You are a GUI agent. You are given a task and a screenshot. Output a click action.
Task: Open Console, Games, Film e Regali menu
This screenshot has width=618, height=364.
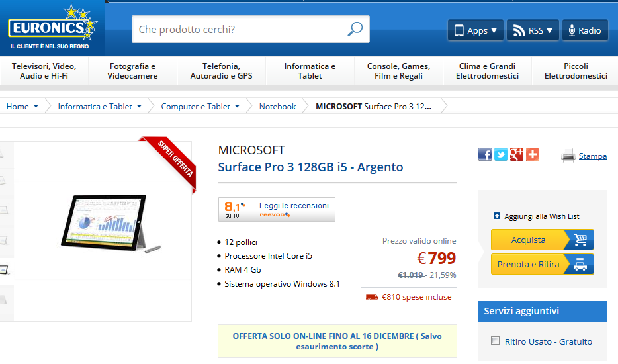point(398,71)
